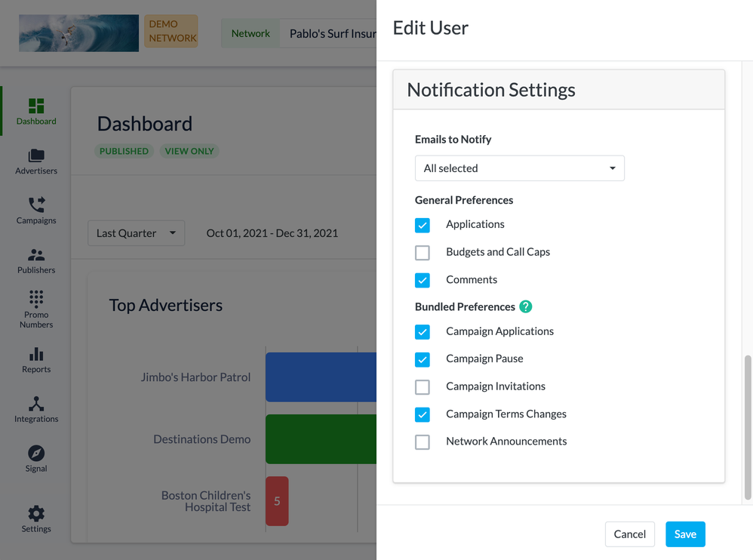Open Integrations icon in sidebar

36,405
